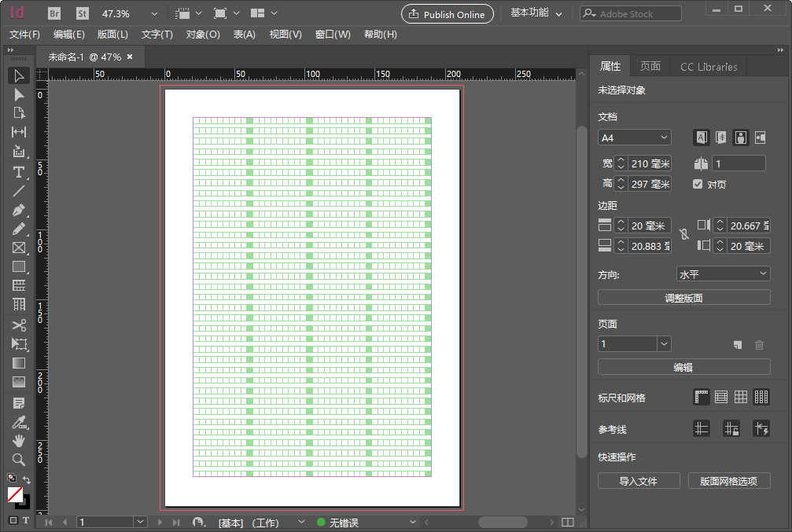Open the A4 document size dropdown
Image resolution: width=792 pixels, height=532 pixels.
[x=634, y=137]
